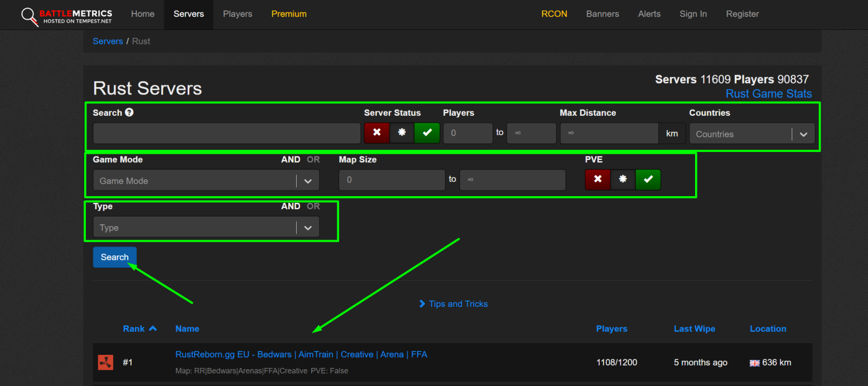Click the minimum Players input field
The height and width of the screenshot is (386, 868).
(468, 133)
